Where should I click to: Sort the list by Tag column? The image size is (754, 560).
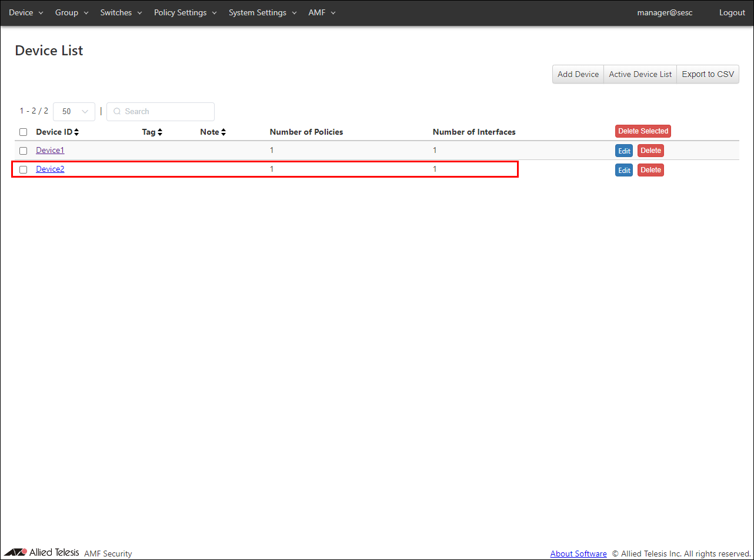(x=152, y=132)
